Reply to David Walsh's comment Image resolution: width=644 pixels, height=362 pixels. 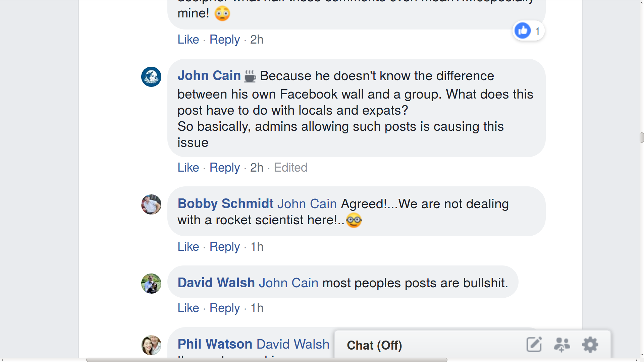(x=224, y=308)
